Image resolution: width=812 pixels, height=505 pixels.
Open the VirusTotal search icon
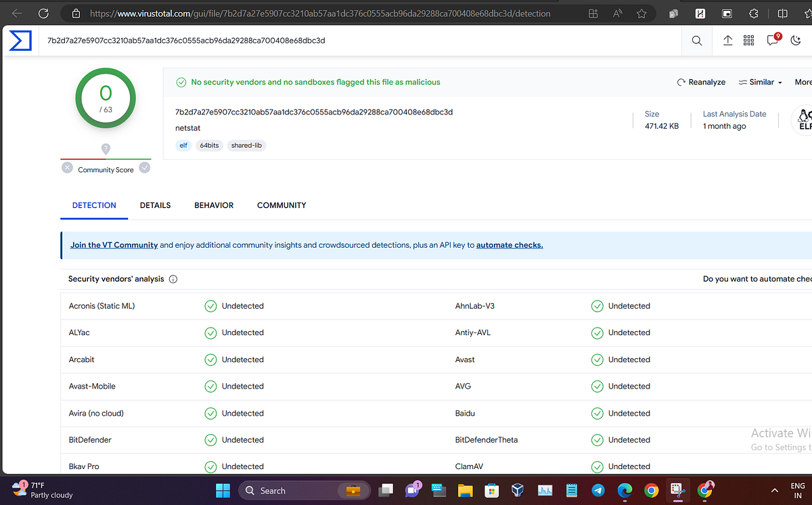click(x=696, y=41)
